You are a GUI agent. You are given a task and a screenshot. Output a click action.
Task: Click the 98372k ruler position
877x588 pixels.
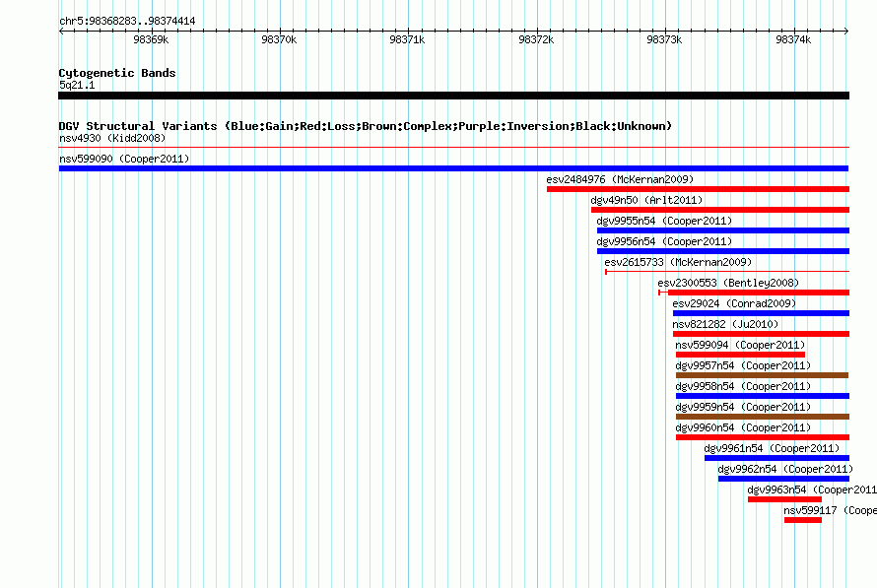point(536,39)
